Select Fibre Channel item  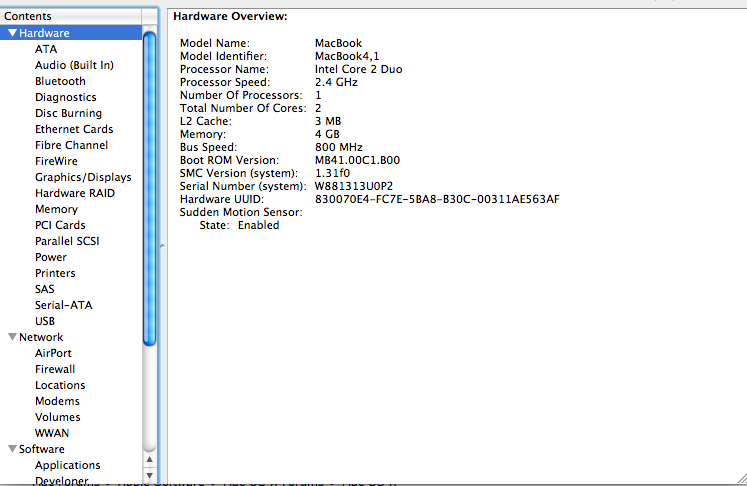71,145
